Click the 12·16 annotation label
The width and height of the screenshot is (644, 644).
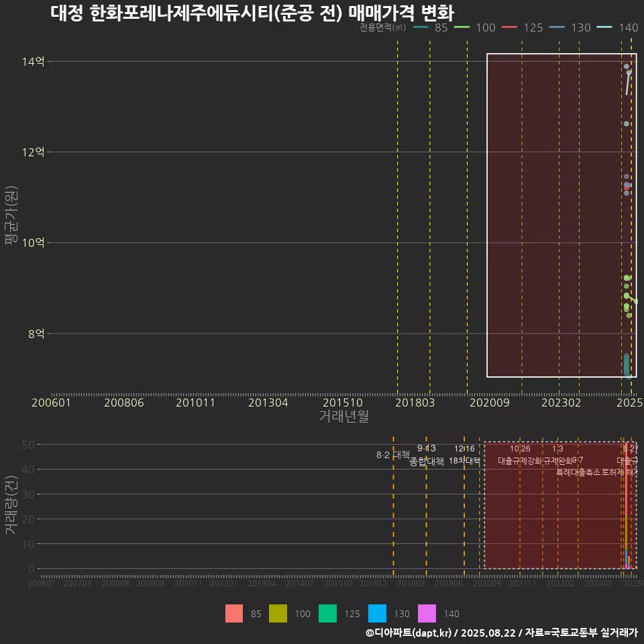tap(464, 449)
